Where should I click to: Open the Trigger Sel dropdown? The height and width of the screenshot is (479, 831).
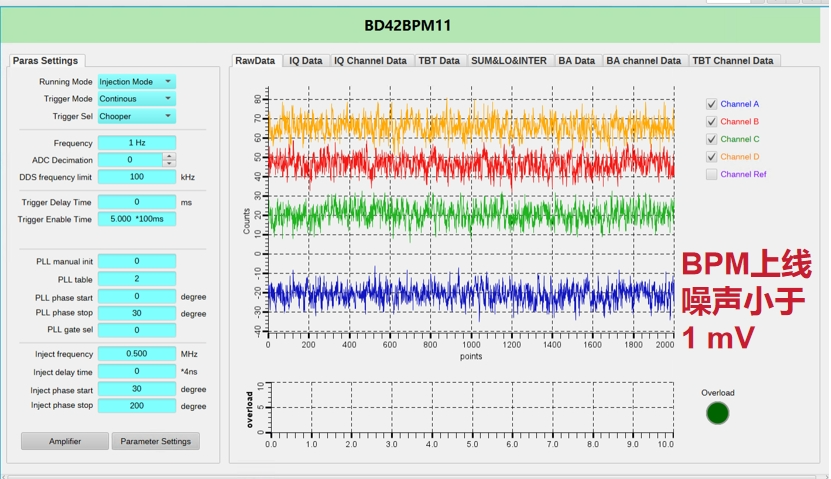coord(136,116)
